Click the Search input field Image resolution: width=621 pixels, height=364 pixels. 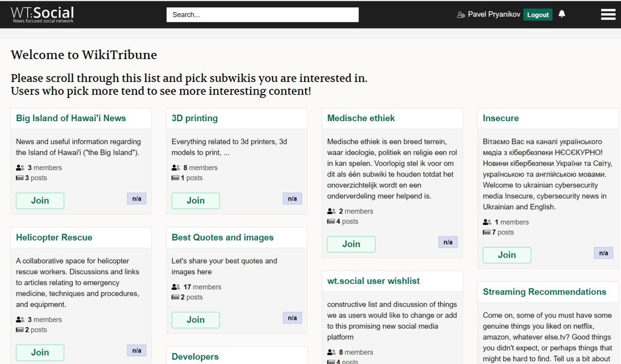click(262, 15)
